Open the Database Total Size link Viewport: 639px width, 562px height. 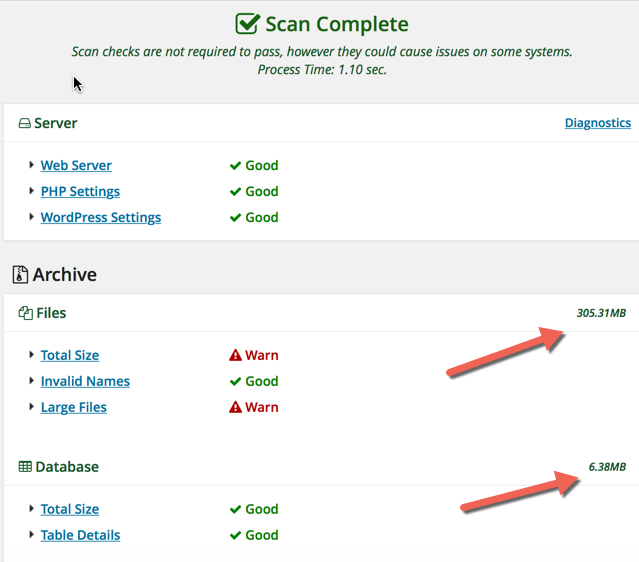click(69, 510)
